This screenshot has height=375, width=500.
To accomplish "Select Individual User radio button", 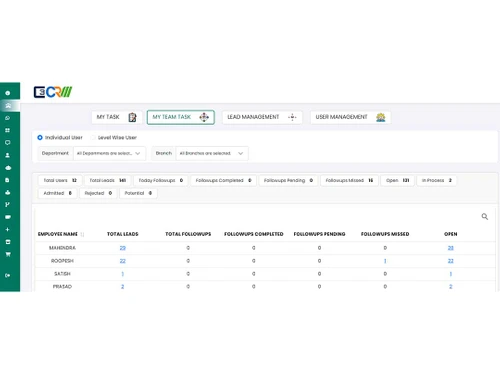I will 40,137.
